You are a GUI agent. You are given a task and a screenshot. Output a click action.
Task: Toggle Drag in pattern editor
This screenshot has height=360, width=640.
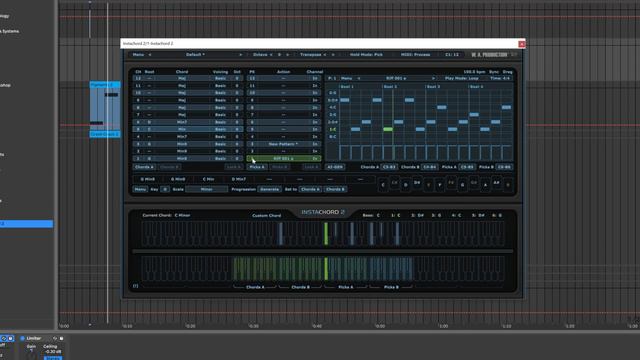(507, 72)
